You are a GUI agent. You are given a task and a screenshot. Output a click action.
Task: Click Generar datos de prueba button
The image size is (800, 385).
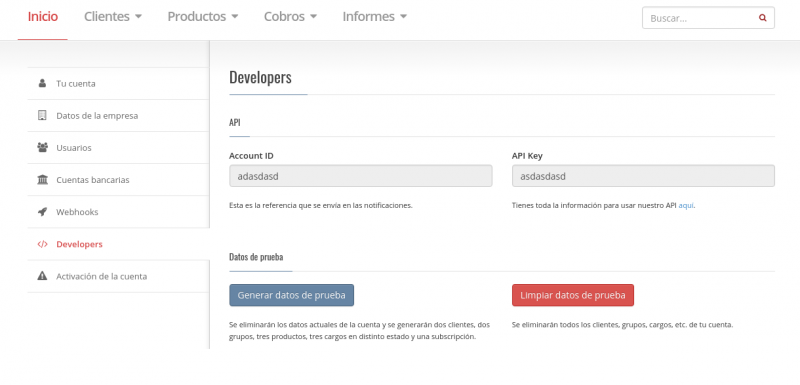click(x=291, y=295)
